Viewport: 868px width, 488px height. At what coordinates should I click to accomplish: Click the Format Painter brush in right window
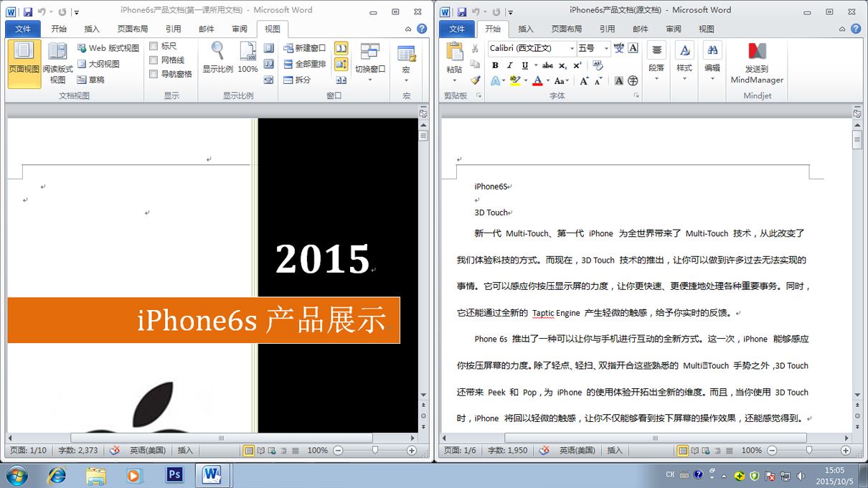(x=474, y=80)
